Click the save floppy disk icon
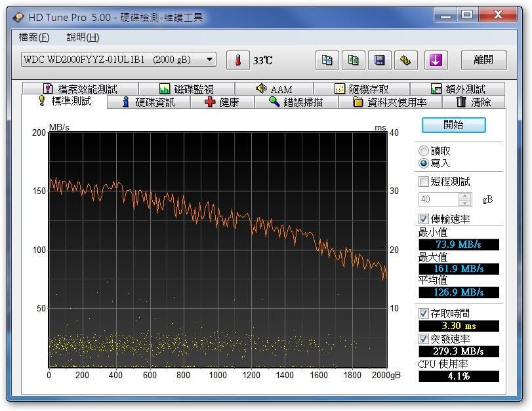 tap(379, 60)
